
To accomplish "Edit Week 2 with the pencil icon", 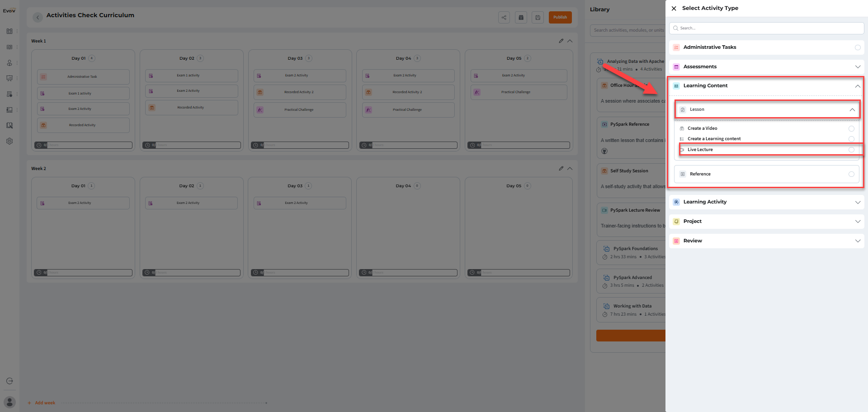I will [x=561, y=168].
